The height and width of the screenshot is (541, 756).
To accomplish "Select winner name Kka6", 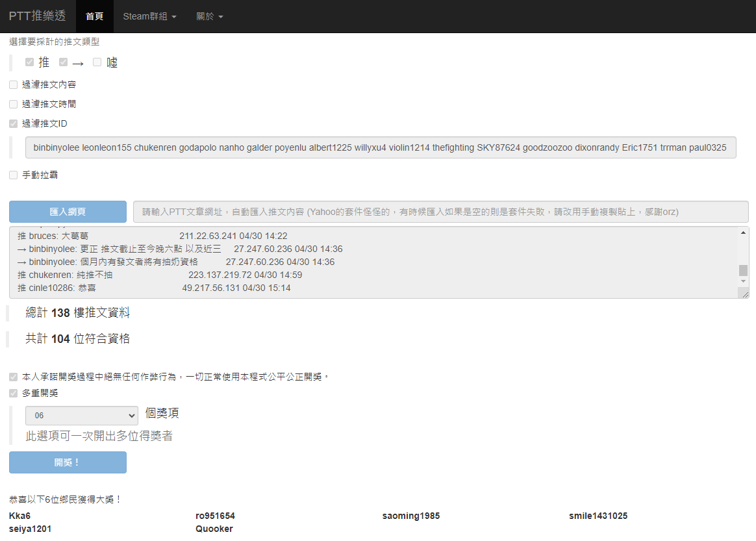I will (19, 516).
